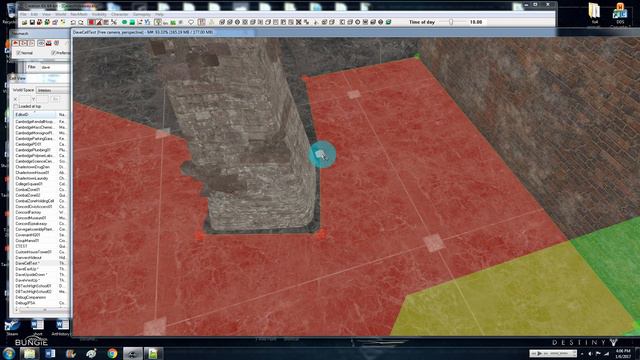The height and width of the screenshot is (360, 640).
Task: Select the ConcordSpeakeasy cell
Action: [31, 224]
